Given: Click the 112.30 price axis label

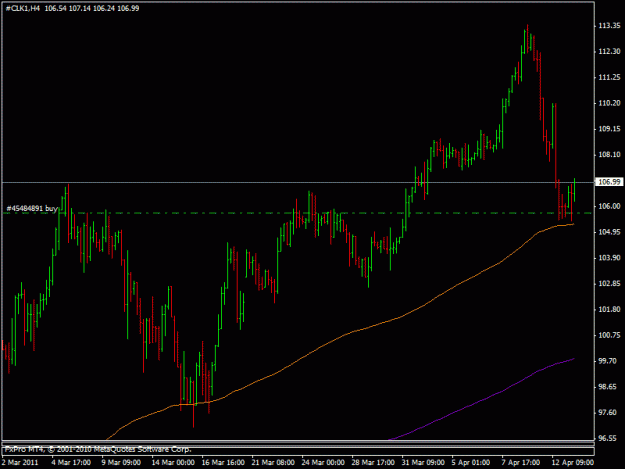Looking at the screenshot, I should [609, 51].
